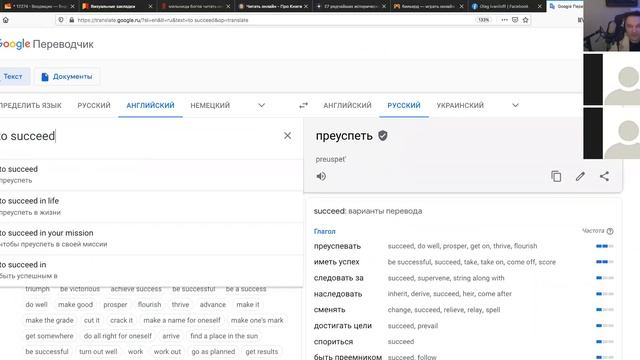Swap source and target languages

coord(303,105)
